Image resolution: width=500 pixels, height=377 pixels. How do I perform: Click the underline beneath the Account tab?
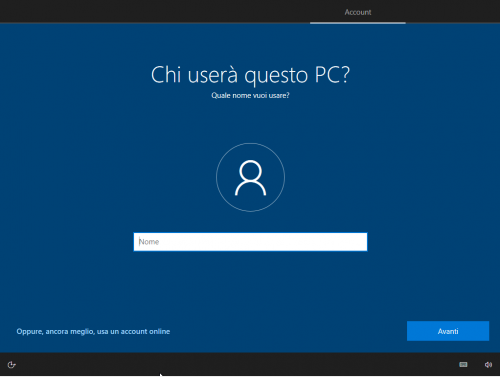tap(358, 23)
